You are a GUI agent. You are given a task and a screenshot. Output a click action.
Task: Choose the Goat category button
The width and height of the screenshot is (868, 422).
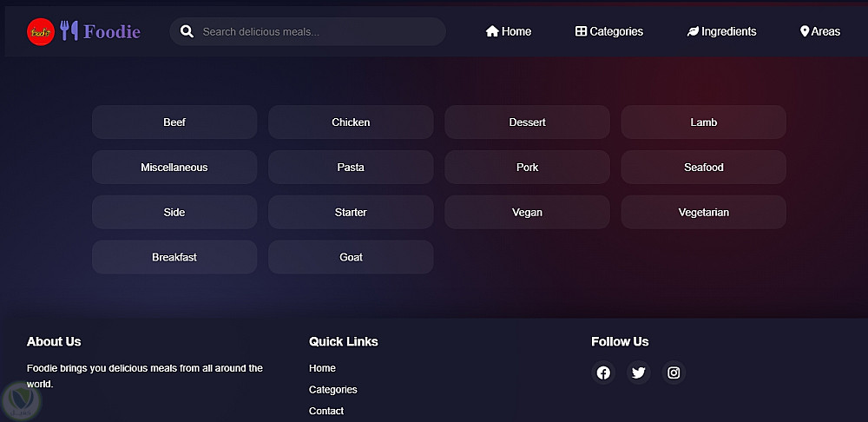[351, 257]
